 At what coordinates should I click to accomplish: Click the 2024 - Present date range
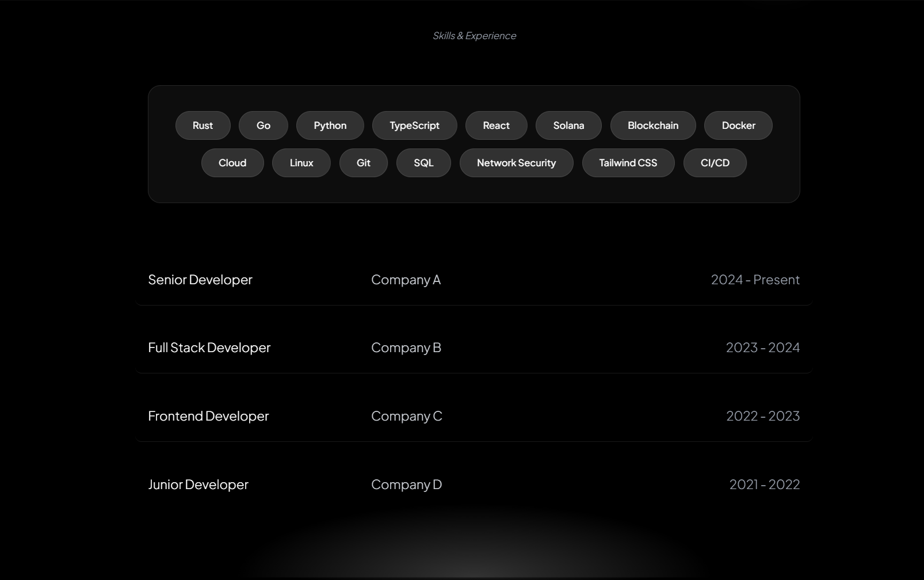tap(755, 280)
